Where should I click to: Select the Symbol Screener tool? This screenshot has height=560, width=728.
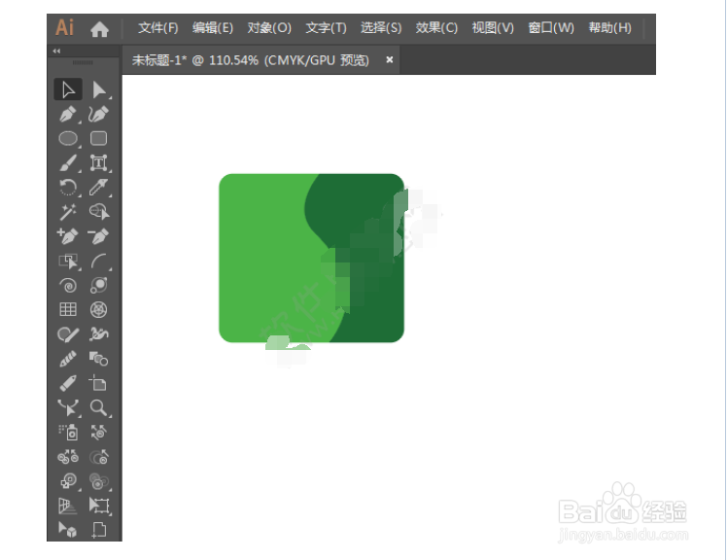coord(99,481)
